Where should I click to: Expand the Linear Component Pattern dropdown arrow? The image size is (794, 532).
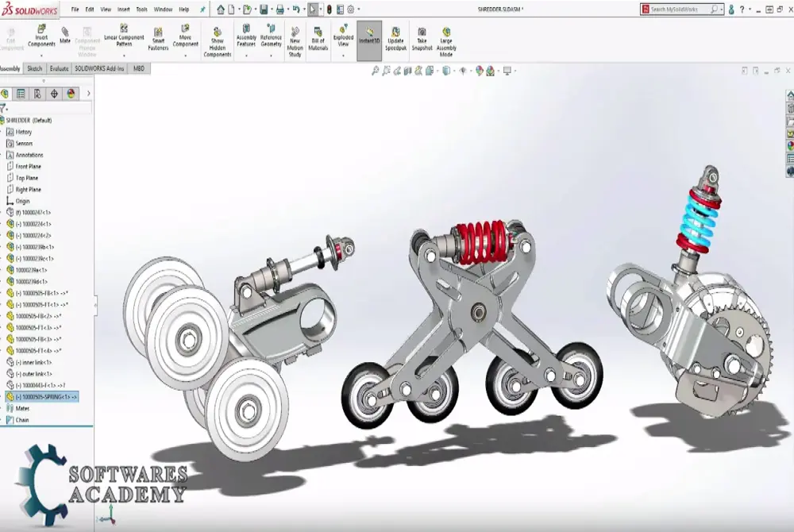click(124, 55)
